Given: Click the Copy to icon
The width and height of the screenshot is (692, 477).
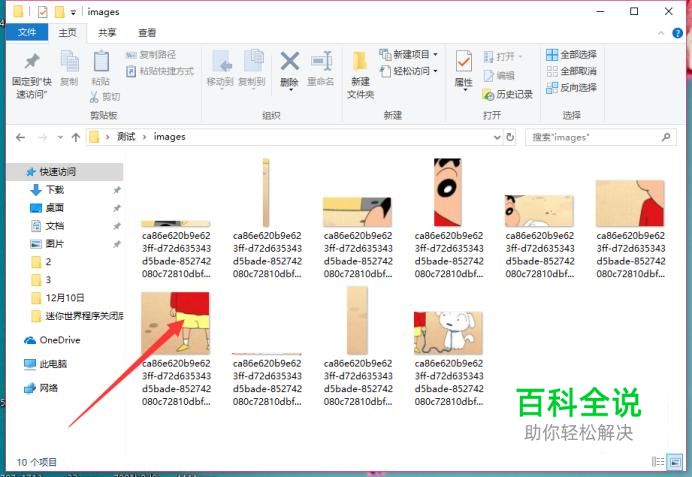Looking at the screenshot, I should point(252,62).
